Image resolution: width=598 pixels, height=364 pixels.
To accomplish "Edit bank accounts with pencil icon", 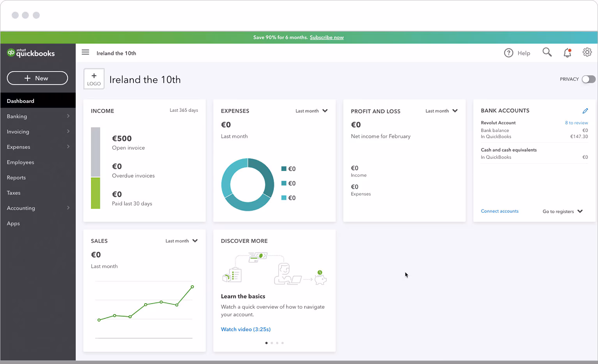I will (585, 111).
